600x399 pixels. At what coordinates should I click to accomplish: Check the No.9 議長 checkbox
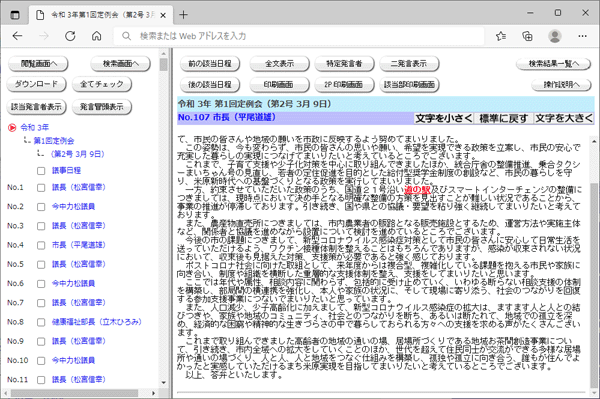click(41, 342)
